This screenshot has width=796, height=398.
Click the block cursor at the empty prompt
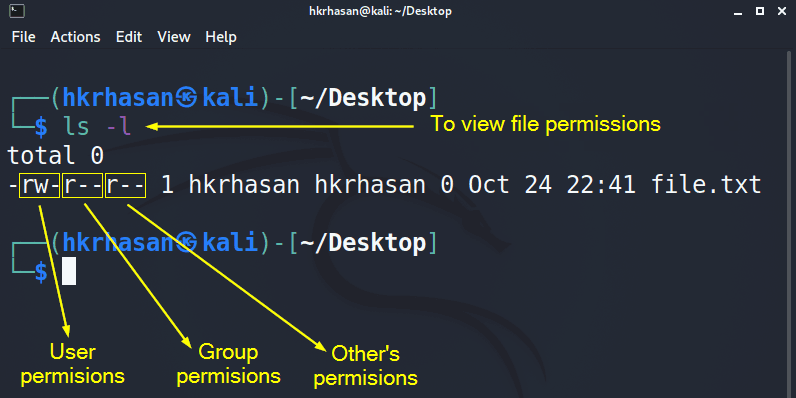[69, 271]
